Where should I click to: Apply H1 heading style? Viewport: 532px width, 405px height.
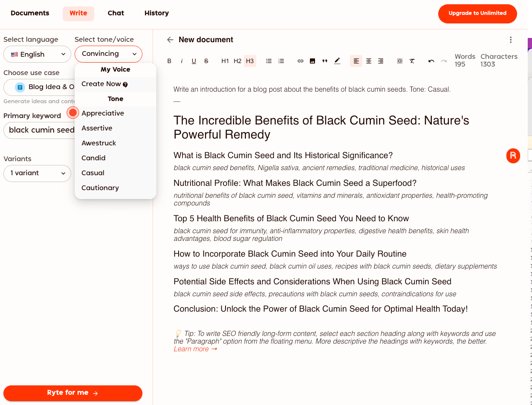pos(225,61)
